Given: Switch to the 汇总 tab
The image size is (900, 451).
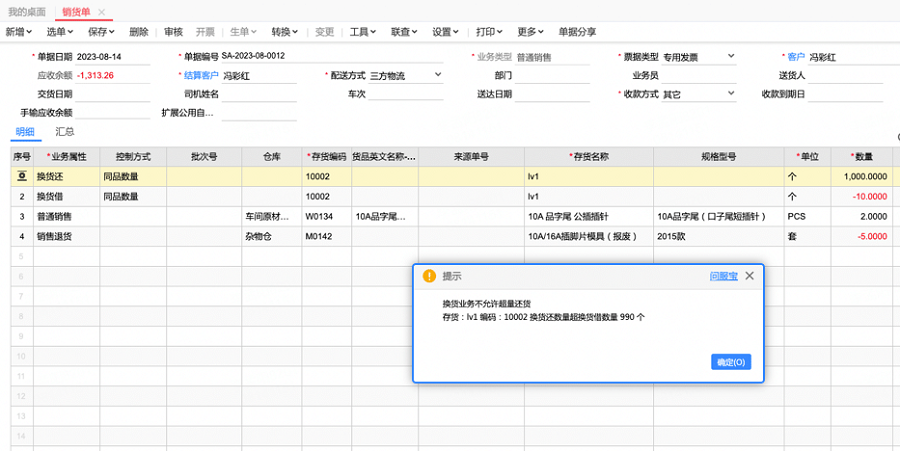Looking at the screenshot, I should (x=64, y=131).
